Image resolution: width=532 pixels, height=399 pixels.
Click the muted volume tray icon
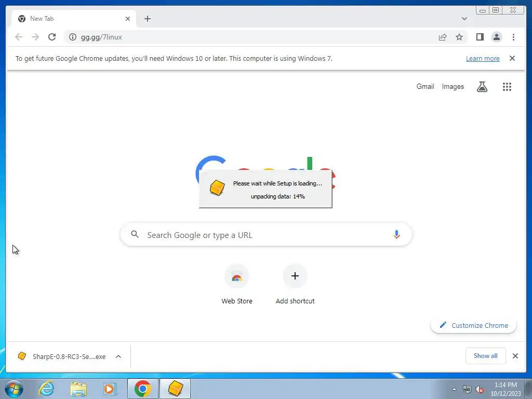tap(480, 390)
